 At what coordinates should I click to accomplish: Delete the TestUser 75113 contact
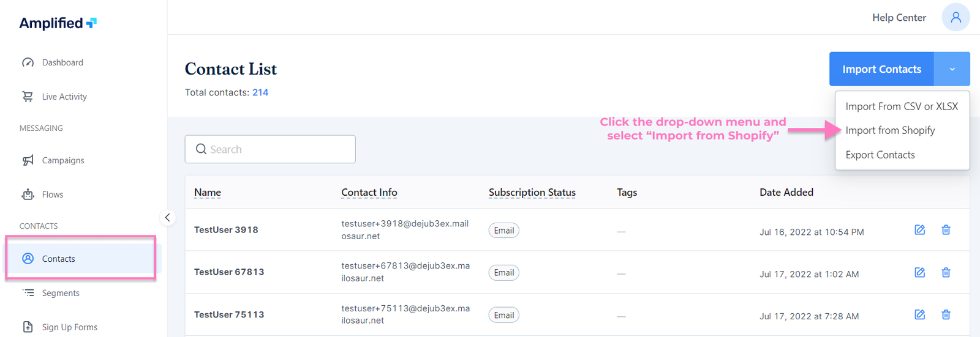946,315
